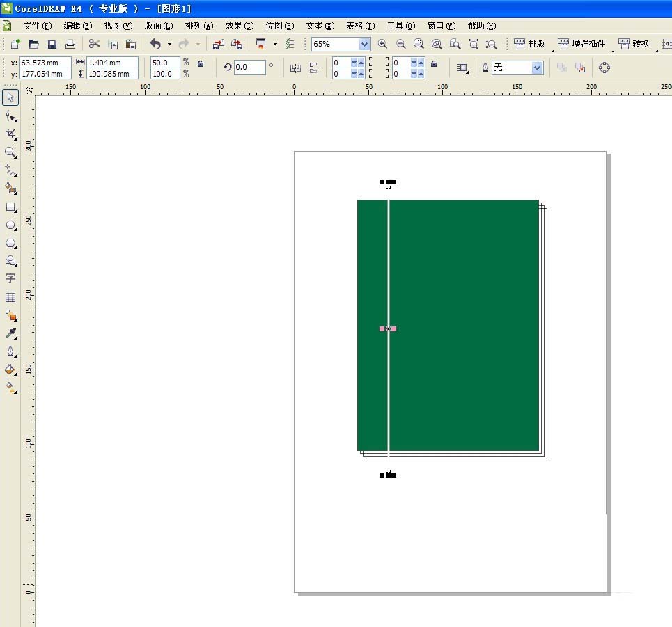
Task: Select the Zoom tool in toolbox
Action: click(10, 152)
